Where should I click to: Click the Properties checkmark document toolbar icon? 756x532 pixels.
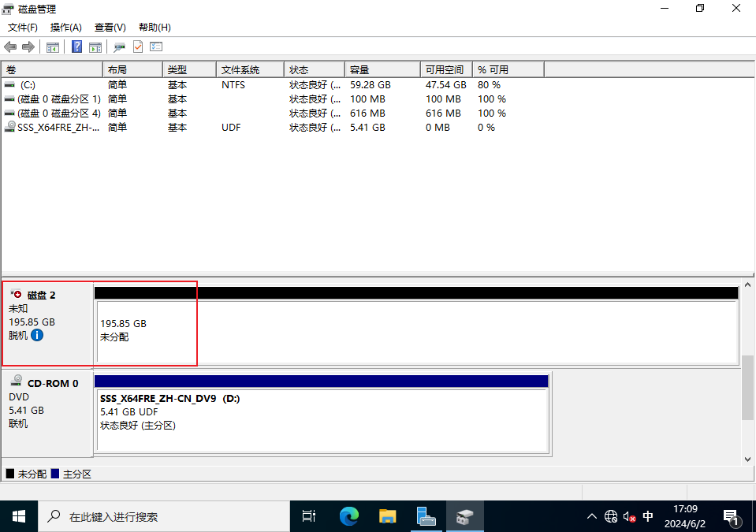[x=138, y=47]
